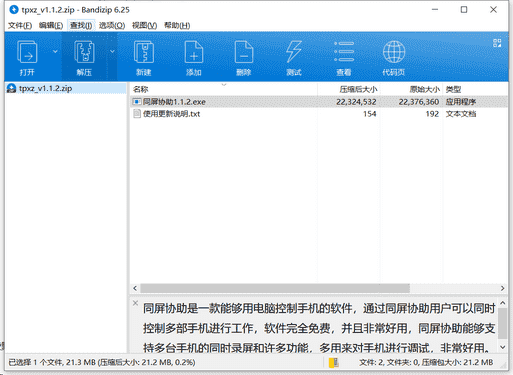Maximize the Bandizip window
Image resolution: width=513 pixels, height=375 pixels.
464,10
